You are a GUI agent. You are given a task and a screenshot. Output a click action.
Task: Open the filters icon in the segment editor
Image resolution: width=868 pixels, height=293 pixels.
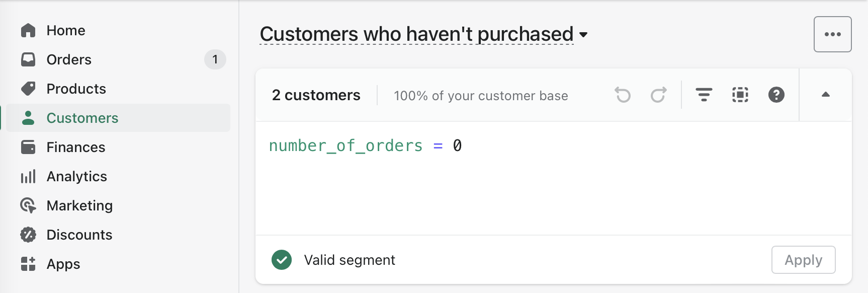click(x=704, y=95)
